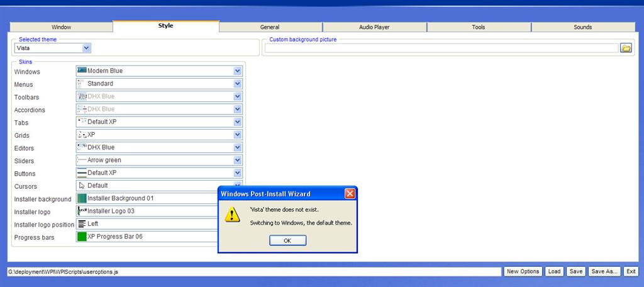Click the Custom background picture path field
Screen dimensions: 644x287
pyautogui.click(x=441, y=48)
